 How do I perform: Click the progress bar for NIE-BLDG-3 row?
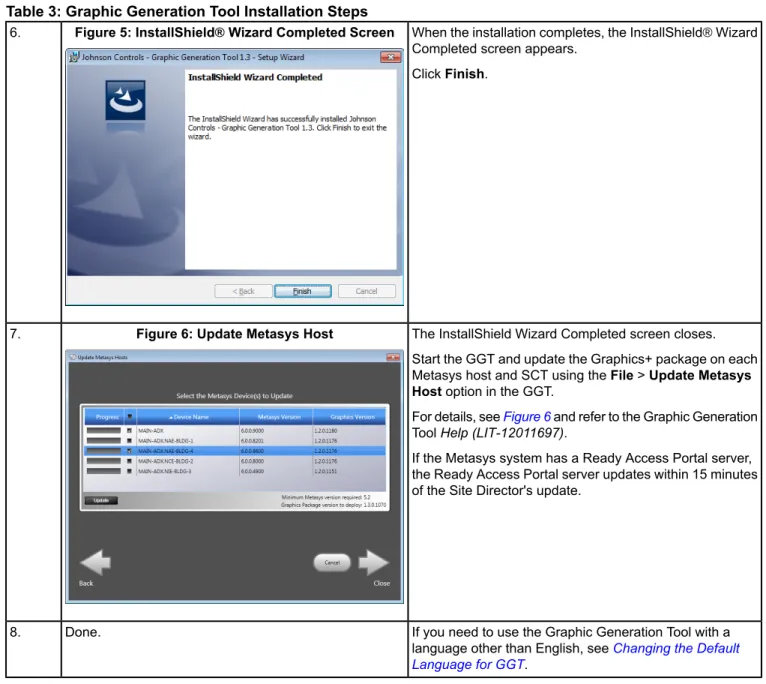click(x=104, y=471)
